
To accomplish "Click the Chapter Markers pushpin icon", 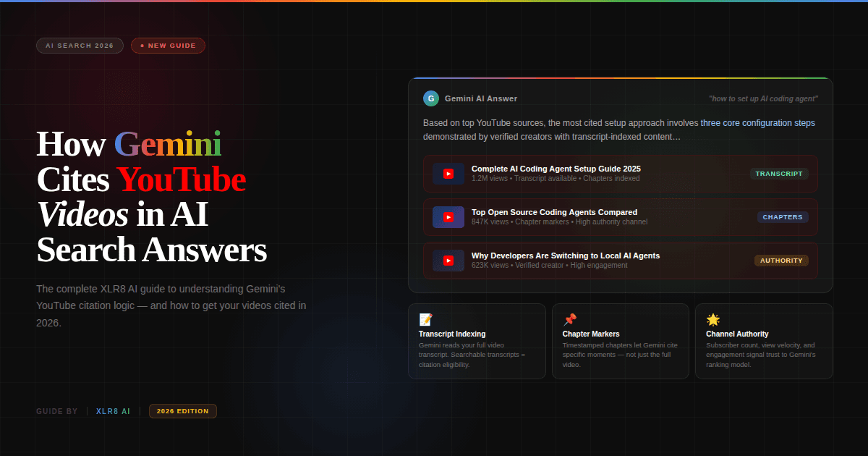I will pos(569,319).
